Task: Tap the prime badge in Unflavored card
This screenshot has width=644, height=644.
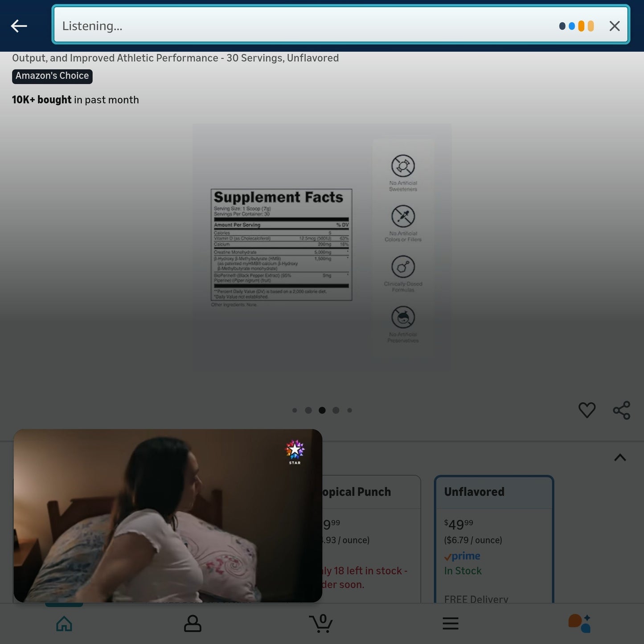Action: pos(462,556)
